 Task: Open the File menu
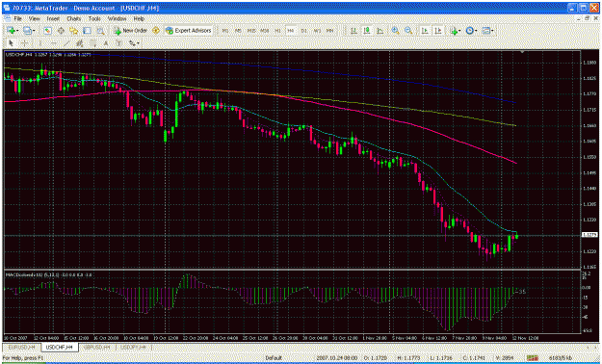[17, 18]
